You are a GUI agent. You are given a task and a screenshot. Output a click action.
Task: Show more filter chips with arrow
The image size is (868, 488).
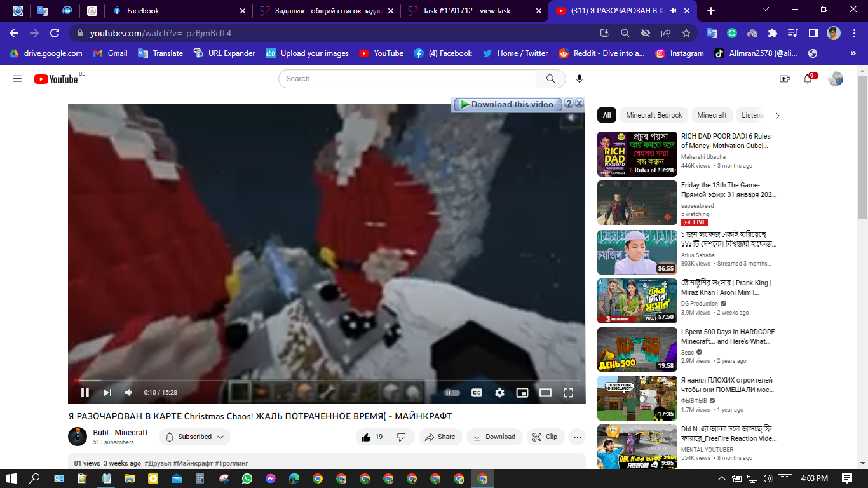pyautogui.click(x=777, y=116)
